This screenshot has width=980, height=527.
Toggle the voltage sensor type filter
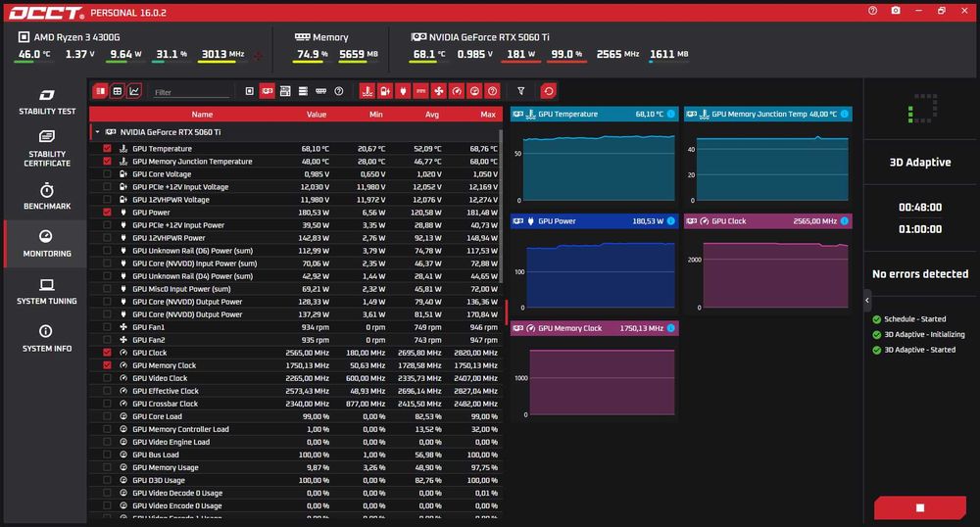[385, 91]
